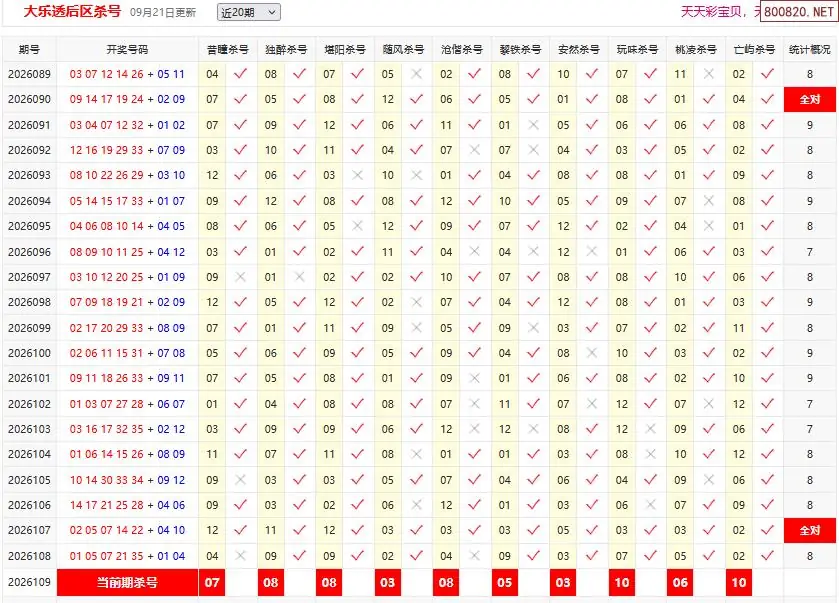Click the 大乐透后区杀号 page title

[x=72, y=11]
